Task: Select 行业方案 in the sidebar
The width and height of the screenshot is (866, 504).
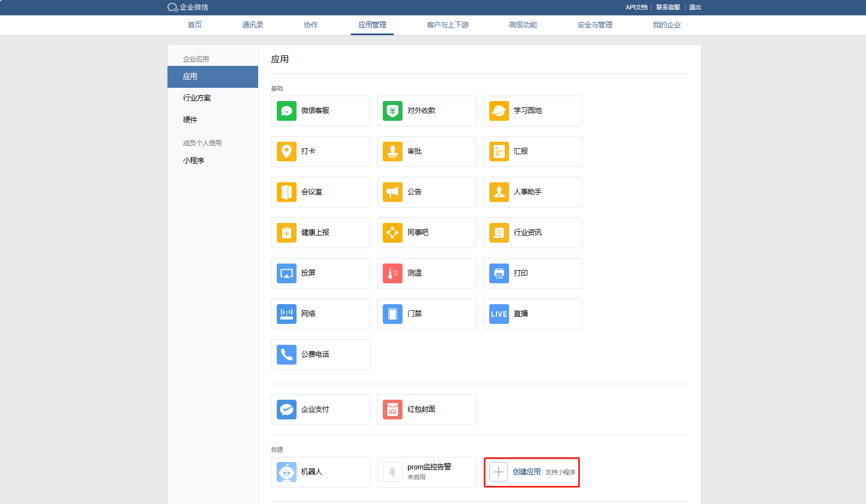Action: pos(197,98)
